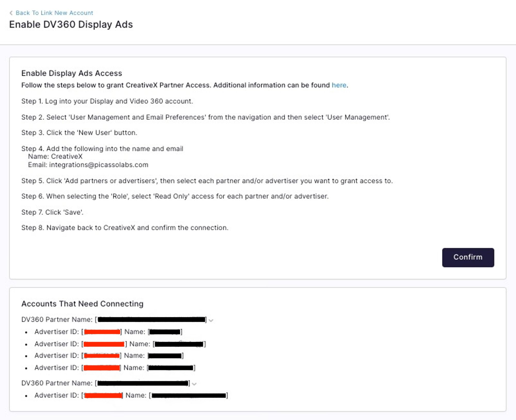Viewport: 516px width, 420px height.
Task: Click the back chevron icon before 'Back To Link New Account'
Action: pyautogui.click(x=11, y=13)
